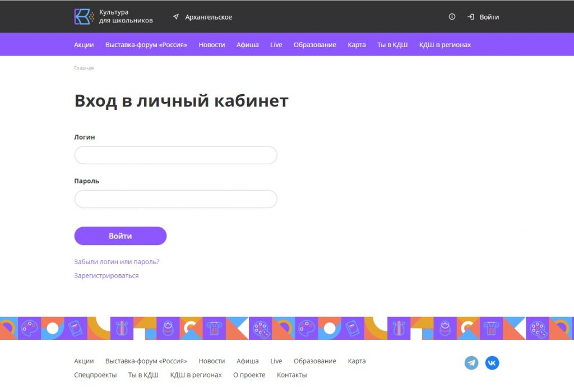Open Афиша in purple navigation bar
574x392 pixels.
click(247, 45)
